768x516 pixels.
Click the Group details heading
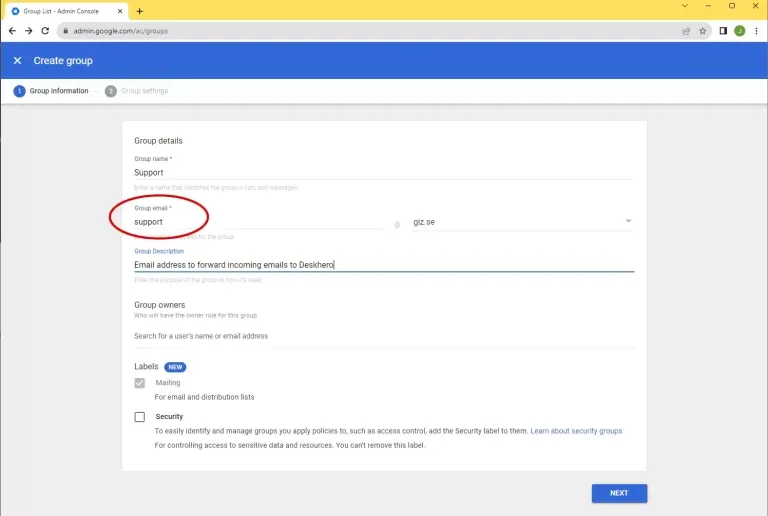(x=158, y=141)
